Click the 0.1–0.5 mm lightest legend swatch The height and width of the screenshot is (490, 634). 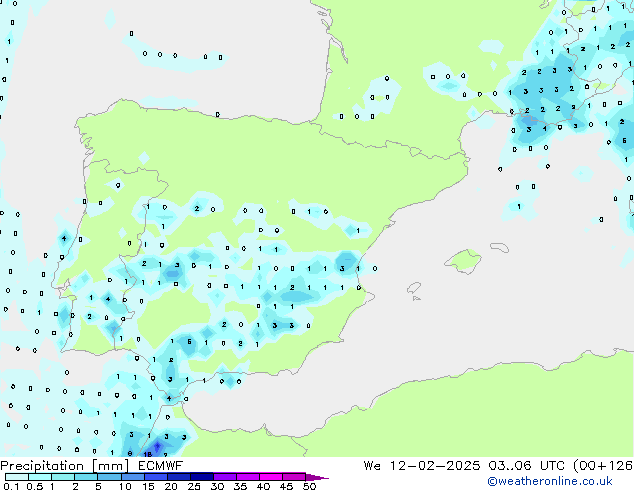coord(17,477)
